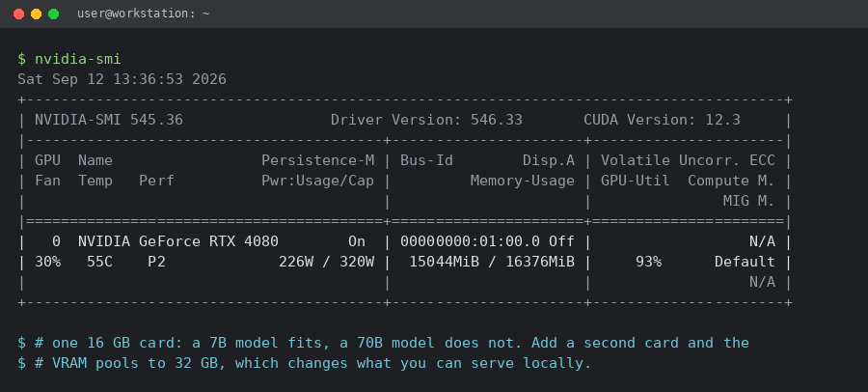Click the Memory-Usage header
This screenshot has width=868, height=392.
[x=523, y=181]
